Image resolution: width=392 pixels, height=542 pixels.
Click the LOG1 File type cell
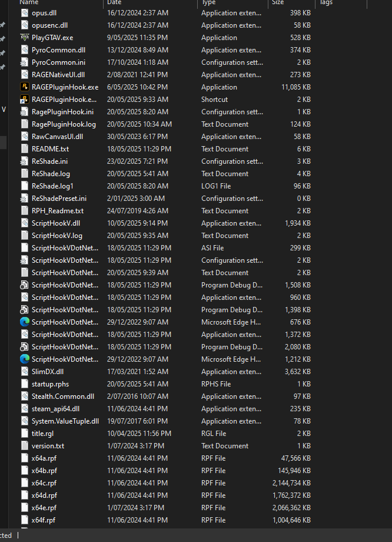(216, 186)
